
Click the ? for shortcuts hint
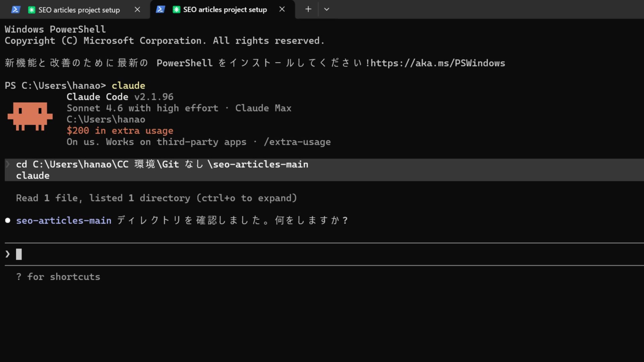[58, 277]
